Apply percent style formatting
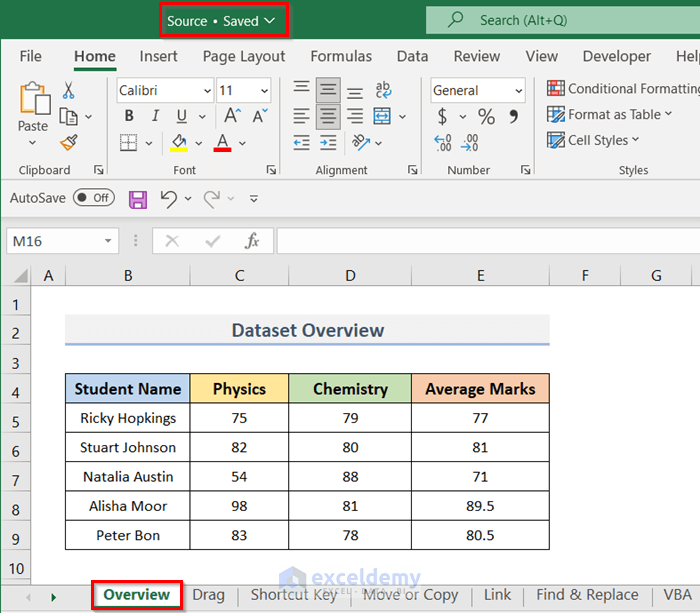The height and width of the screenshot is (613, 700). (486, 117)
